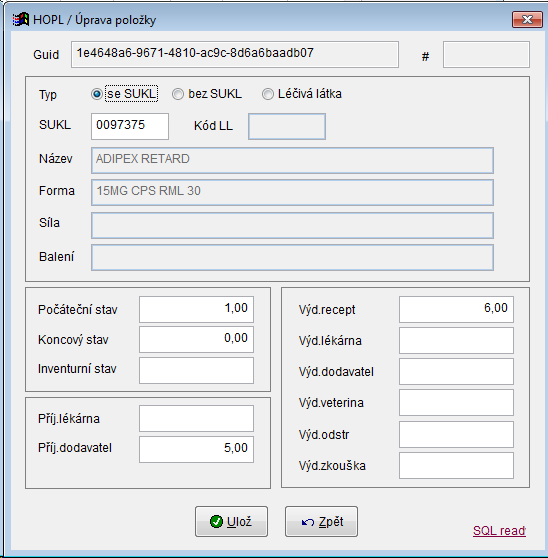
Task: Click the SUKL code input field
Action: click(x=130, y=126)
